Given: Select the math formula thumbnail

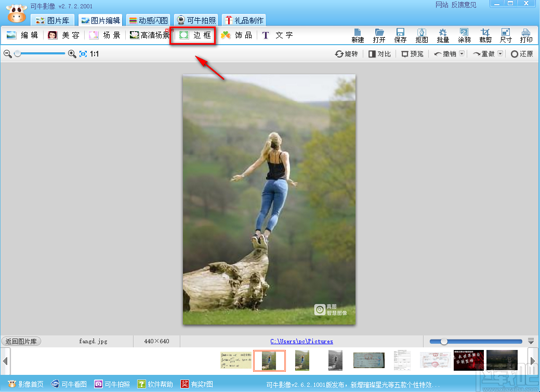Looking at the screenshot, I should coord(236,360).
